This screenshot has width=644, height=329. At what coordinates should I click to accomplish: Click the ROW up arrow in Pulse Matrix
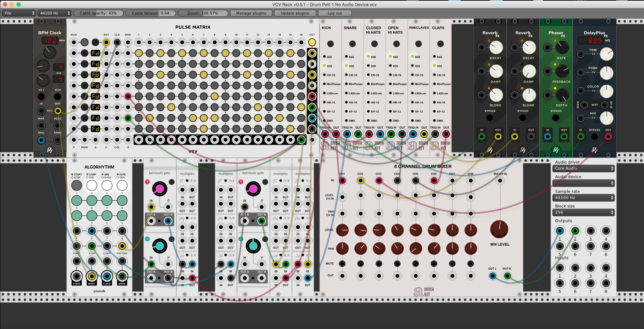(x=74, y=147)
